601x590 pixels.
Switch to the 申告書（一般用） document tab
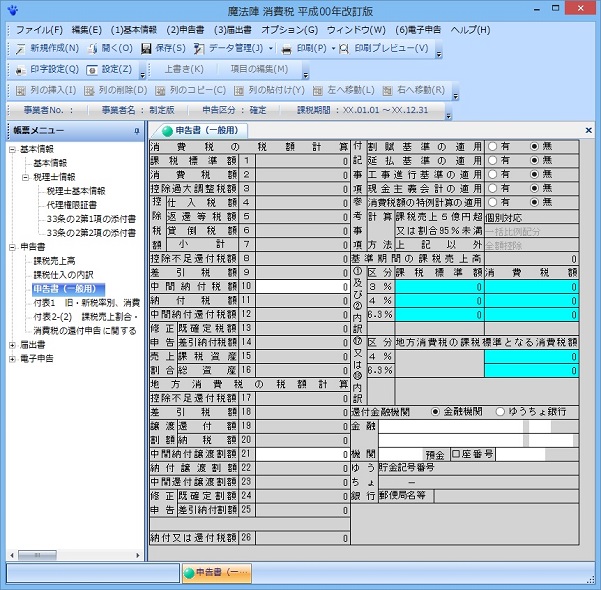[x=198, y=130]
